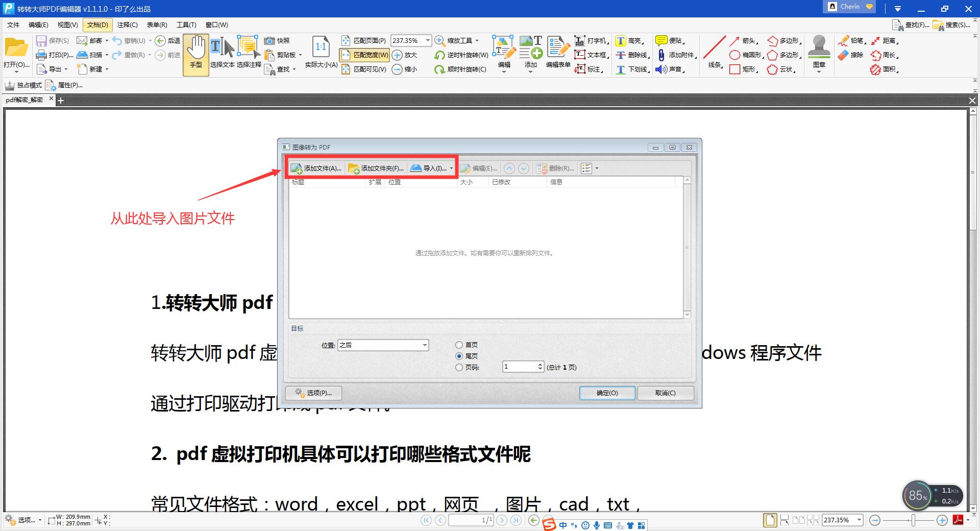Toggle Exclusive Mode (独占模式)

23,85
